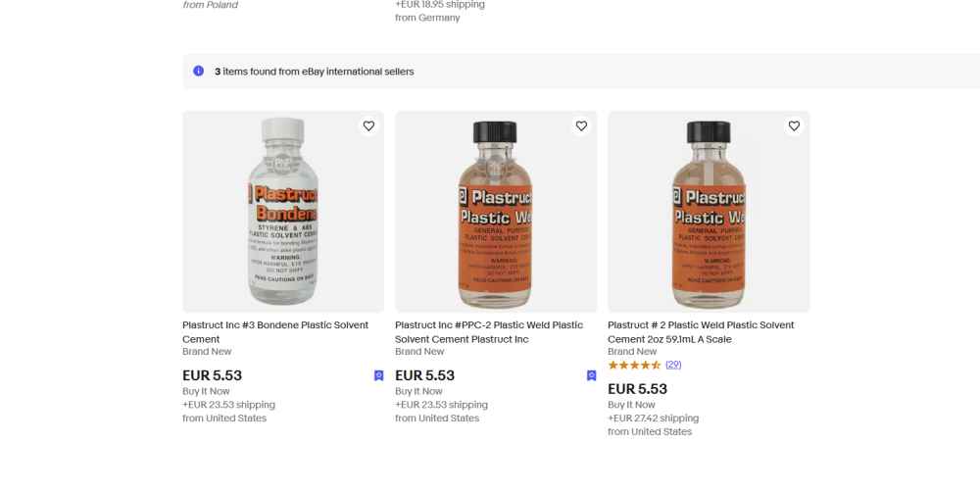980x493 pixels.
Task: Click 'Buy It Now' under the Bondene listing
Action: [x=206, y=391]
